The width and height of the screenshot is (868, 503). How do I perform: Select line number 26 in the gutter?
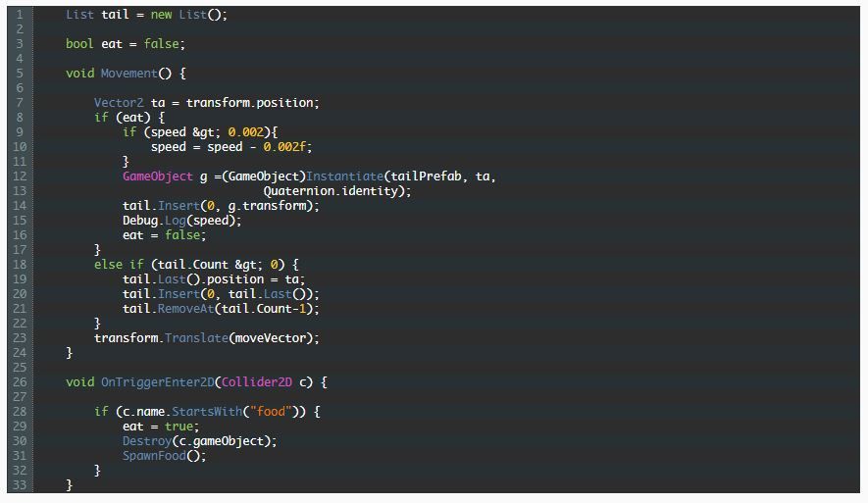coord(19,381)
